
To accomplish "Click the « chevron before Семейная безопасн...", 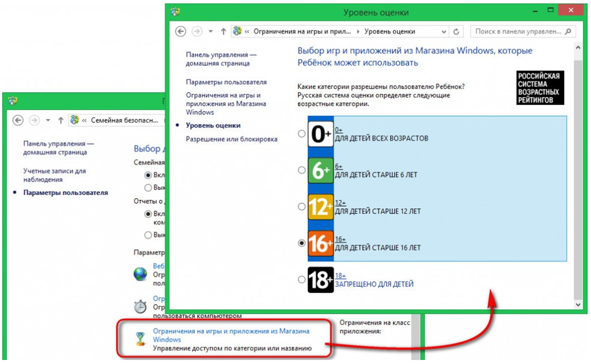I will tap(84, 121).
